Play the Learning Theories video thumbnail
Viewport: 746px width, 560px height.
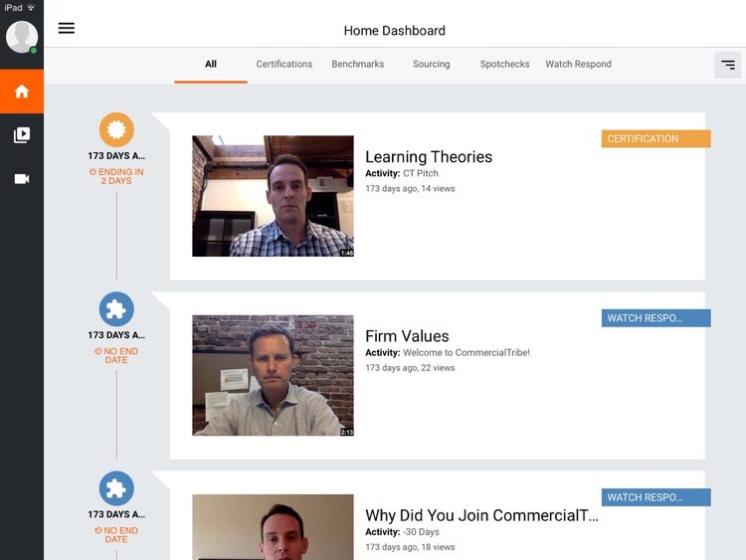click(x=273, y=196)
